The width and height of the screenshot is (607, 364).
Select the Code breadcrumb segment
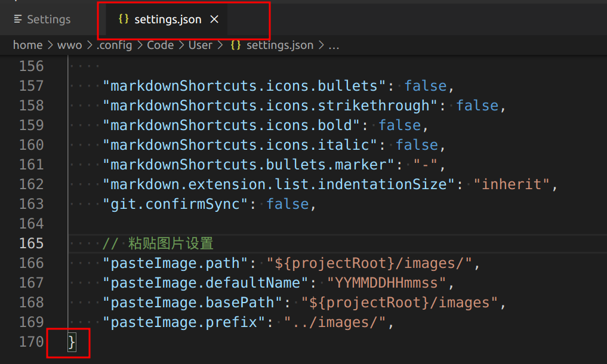[x=160, y=45]
